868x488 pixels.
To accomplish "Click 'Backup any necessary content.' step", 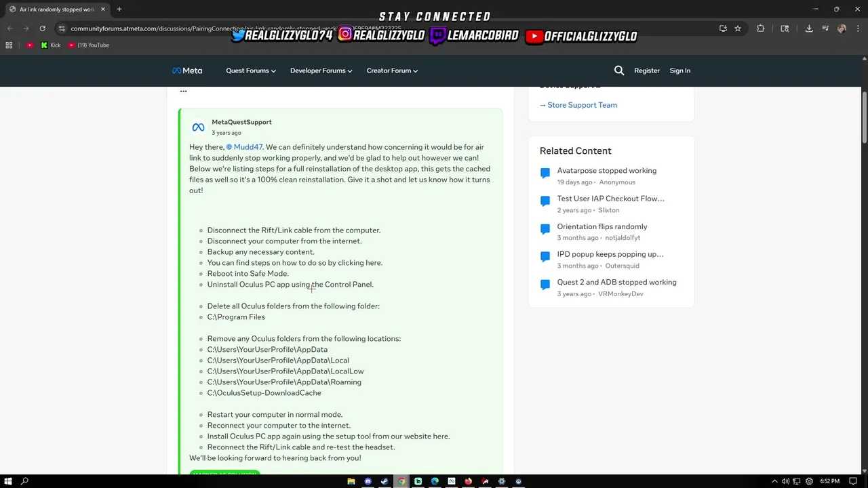I will tap(261, 252).
